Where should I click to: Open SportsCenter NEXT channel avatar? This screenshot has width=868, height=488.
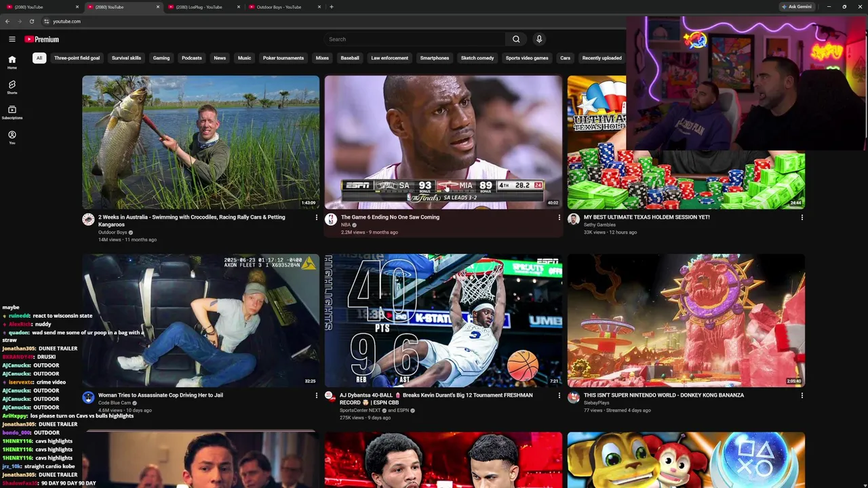click(331, 397)
